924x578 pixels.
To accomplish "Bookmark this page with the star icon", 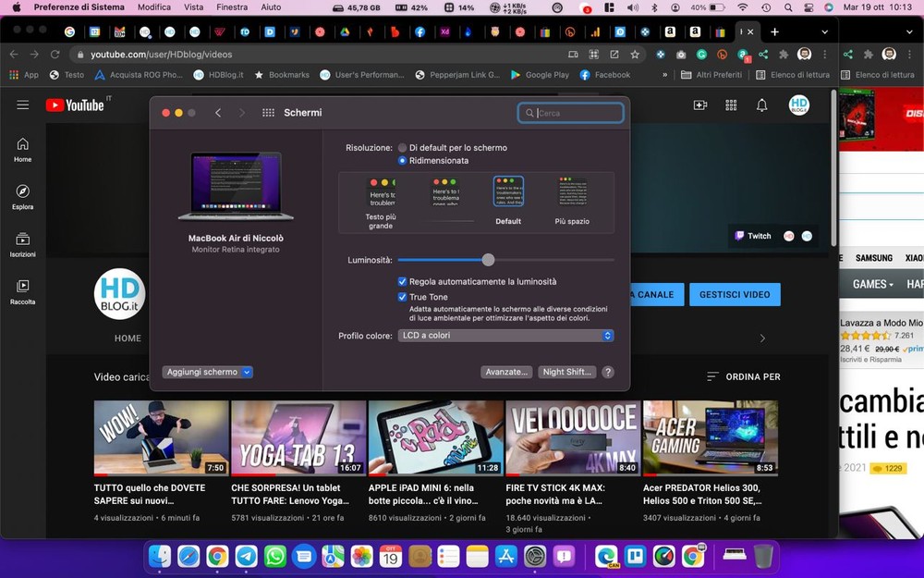I will point(635,55).
